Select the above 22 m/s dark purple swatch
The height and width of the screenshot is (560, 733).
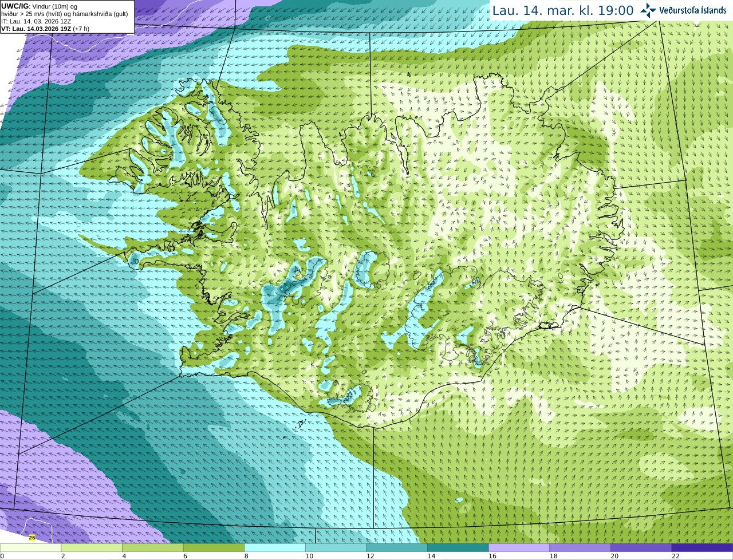pos(702,548)
